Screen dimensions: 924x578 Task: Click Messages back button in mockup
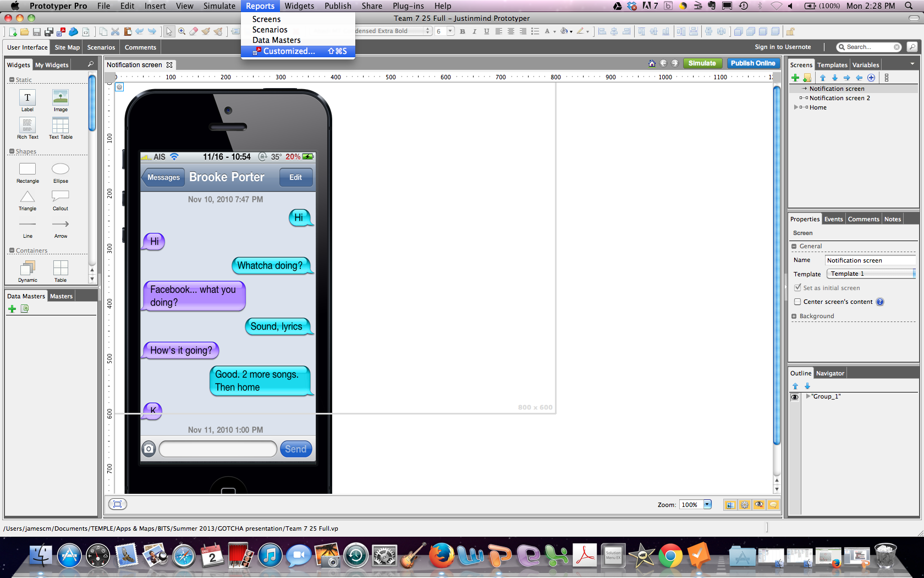pos(163,177)
